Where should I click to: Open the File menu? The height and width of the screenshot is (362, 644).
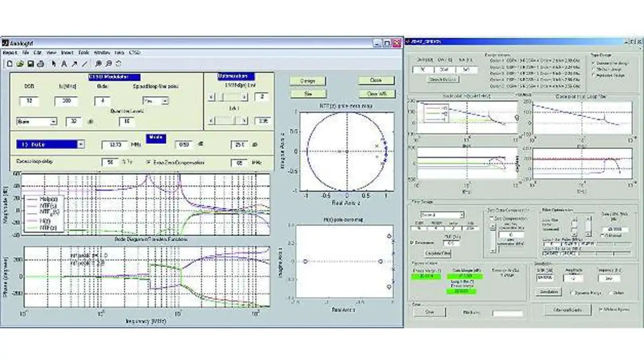pyautogui.click(x=25, y=52)
